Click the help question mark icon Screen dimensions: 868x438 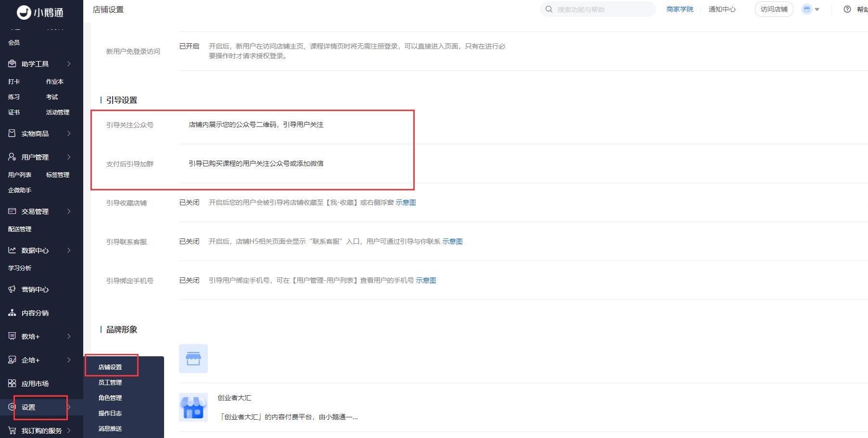(x=847, y=10)
